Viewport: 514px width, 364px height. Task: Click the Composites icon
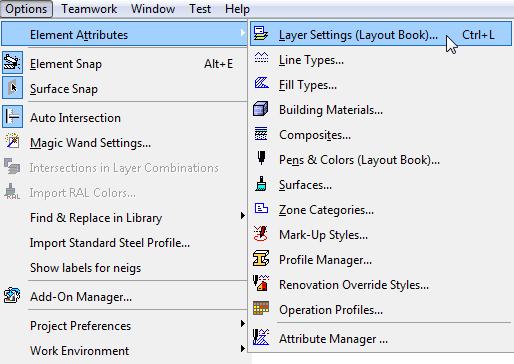coord(261,133)
